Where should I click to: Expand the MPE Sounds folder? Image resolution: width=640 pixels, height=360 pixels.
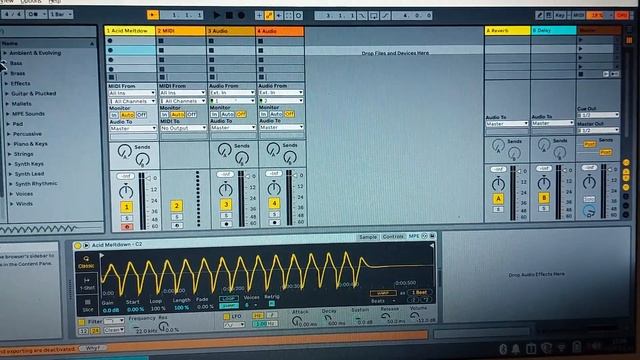tap(7, 114)
